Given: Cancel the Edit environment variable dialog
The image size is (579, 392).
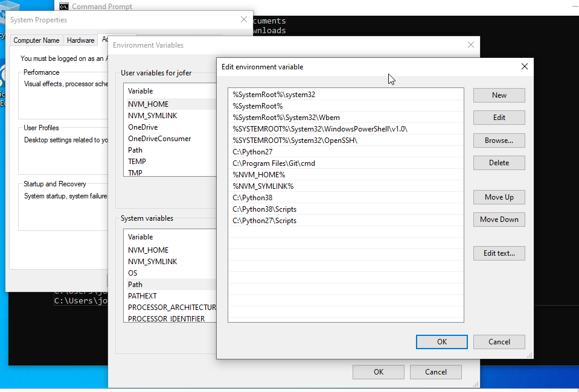Looking at the screenshot, I should click(x=499, y=341).
